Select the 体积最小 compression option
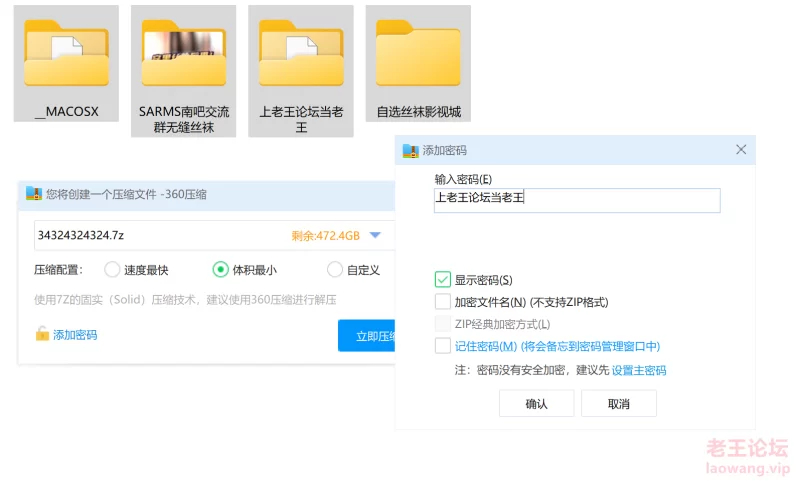The height and width of the screenshot is (481, 800). [220, 269]
